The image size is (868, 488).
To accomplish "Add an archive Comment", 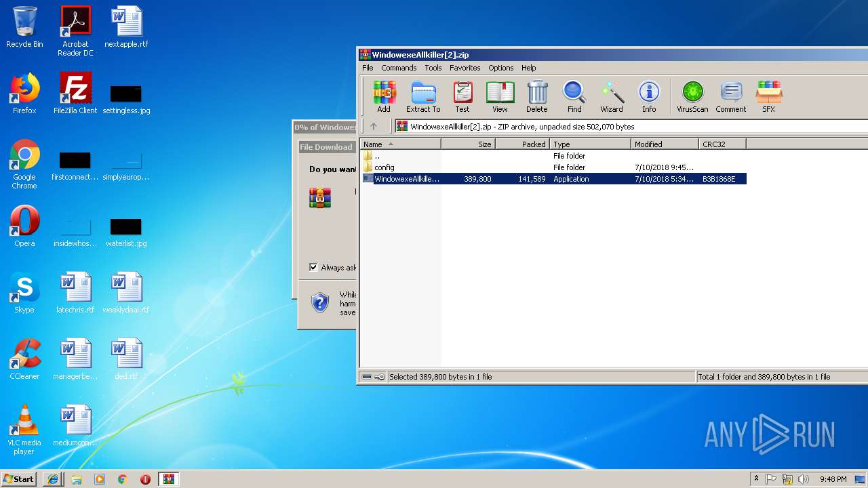I will click(x=730, y=96).
